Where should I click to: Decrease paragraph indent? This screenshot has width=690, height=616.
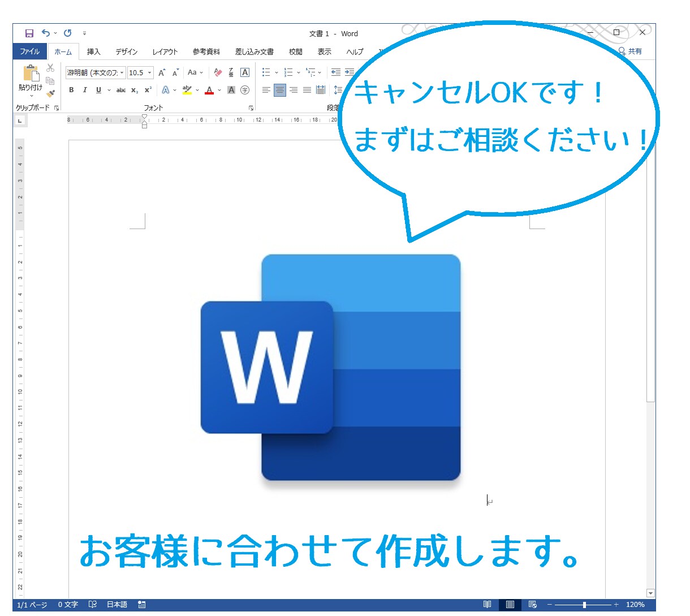coord(336,72)
